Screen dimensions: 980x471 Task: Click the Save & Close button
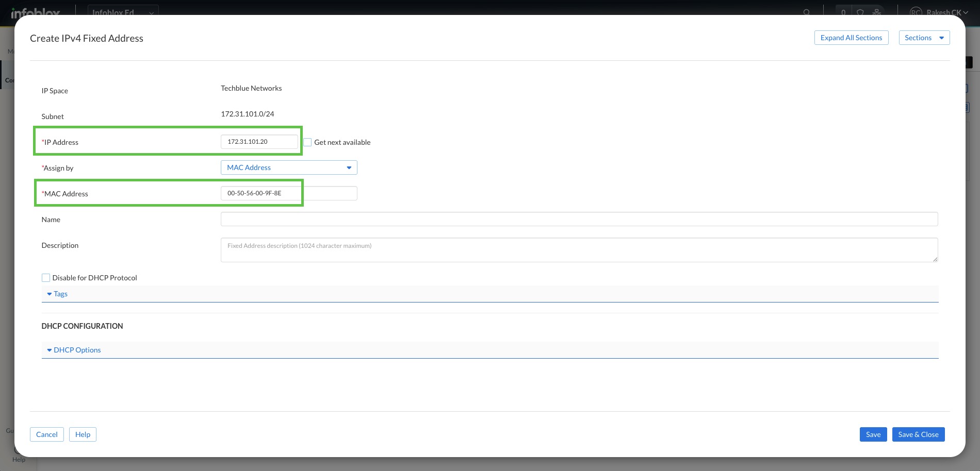pyautogui.click(x=918, y=434)
